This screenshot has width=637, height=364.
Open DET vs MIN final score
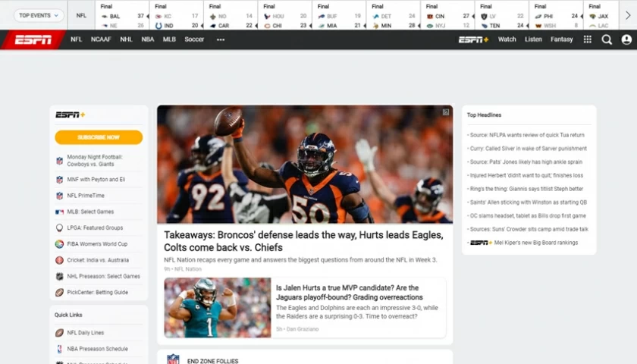coord(394,16)
